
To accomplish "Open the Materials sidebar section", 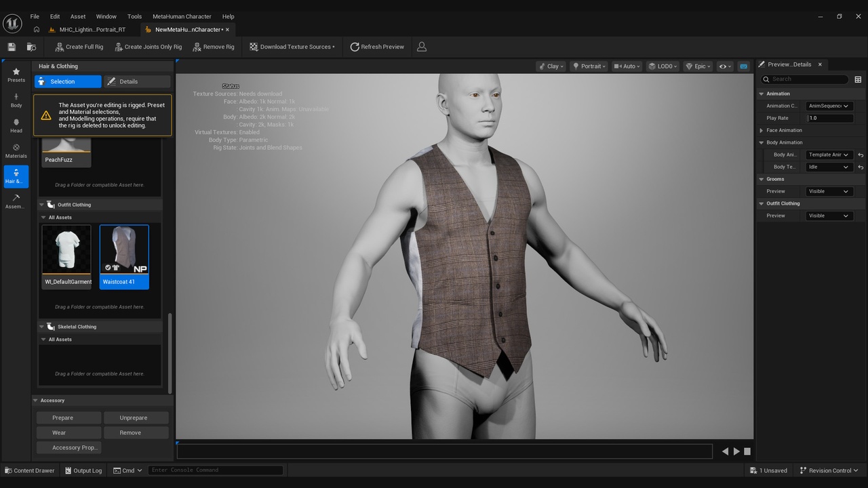I will point(16,151).
